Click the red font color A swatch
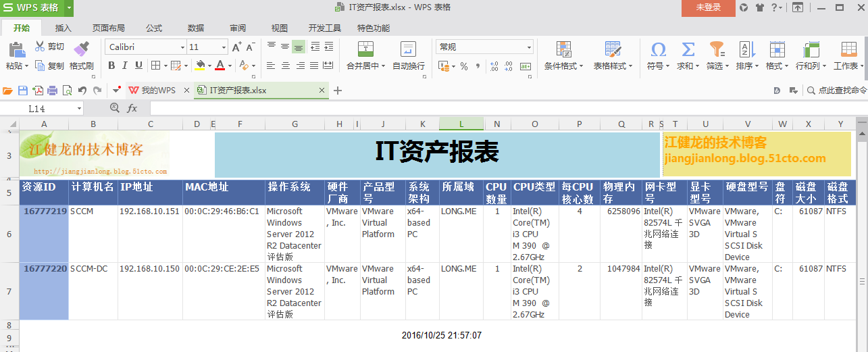The width and height of the screenshot is (868, 352). pos(220,66)
